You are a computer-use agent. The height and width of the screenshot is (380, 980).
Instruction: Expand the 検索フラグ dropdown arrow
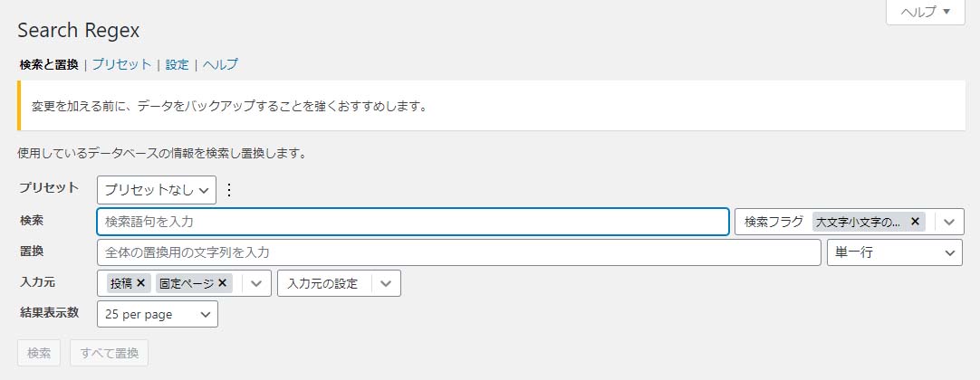pos(948,222)
